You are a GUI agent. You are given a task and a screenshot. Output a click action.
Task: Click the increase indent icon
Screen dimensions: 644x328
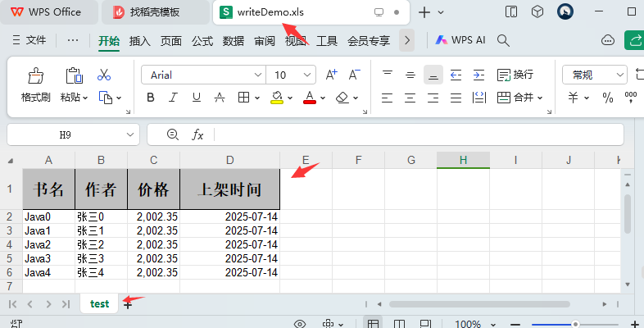point(478,75)
